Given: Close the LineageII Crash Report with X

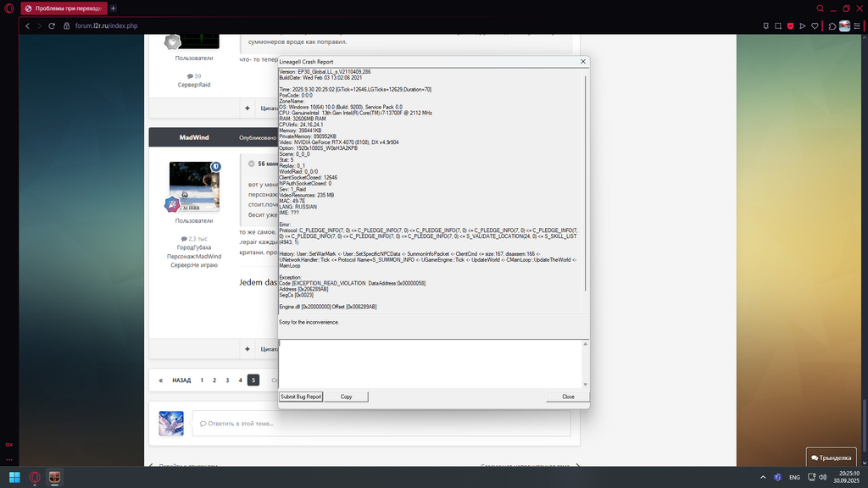Looking at the screenshot, I should 583,61.
